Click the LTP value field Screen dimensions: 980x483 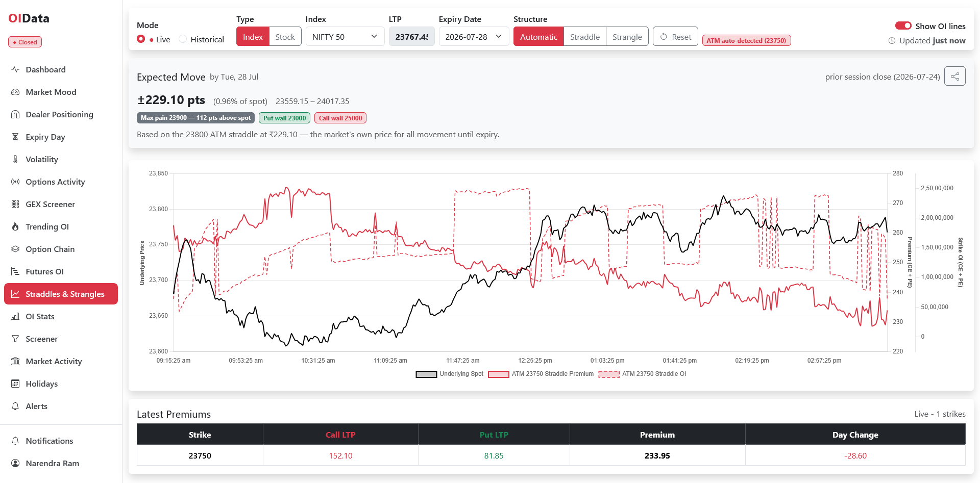point(411,37)
